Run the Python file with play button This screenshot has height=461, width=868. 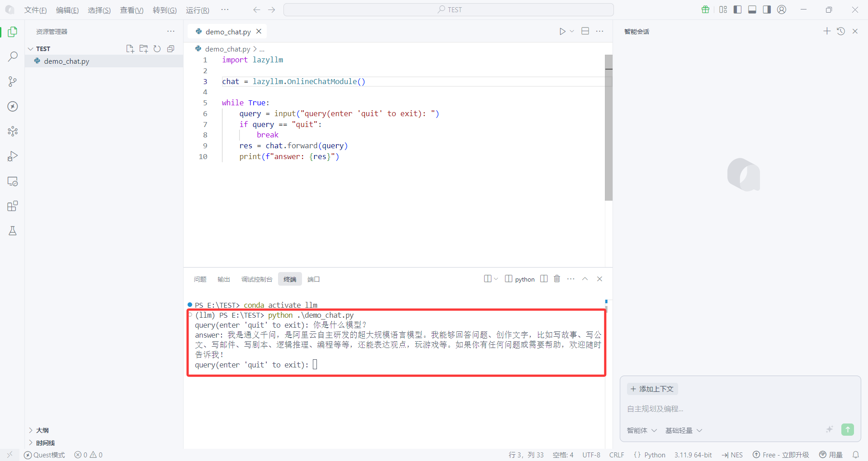562,31
